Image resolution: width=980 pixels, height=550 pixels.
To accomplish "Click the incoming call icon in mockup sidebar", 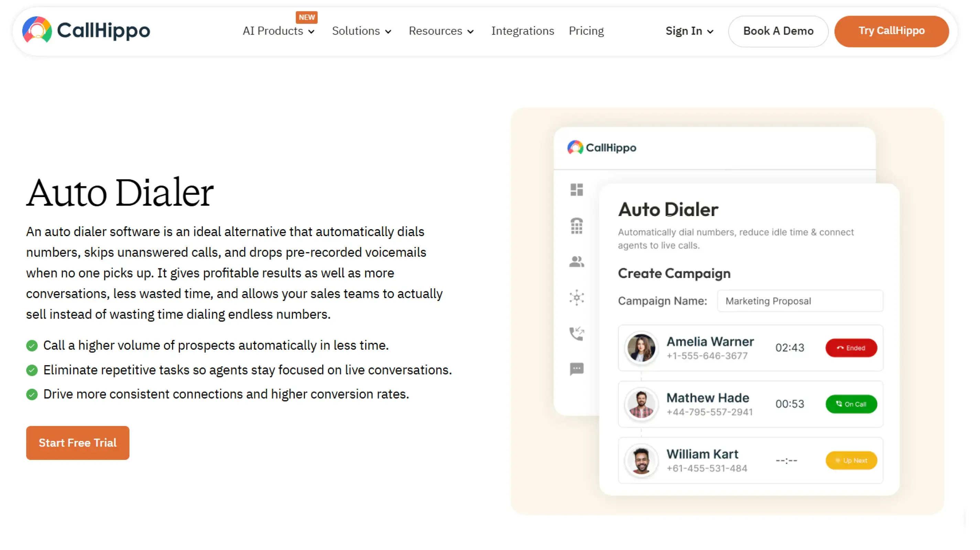I will [576, 333].
